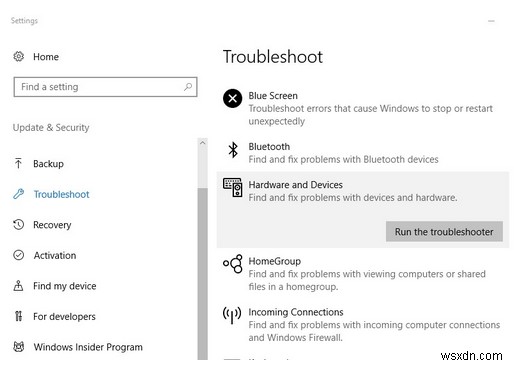Open the For developers section
This screenshot has width=514, height=366.
64,316
